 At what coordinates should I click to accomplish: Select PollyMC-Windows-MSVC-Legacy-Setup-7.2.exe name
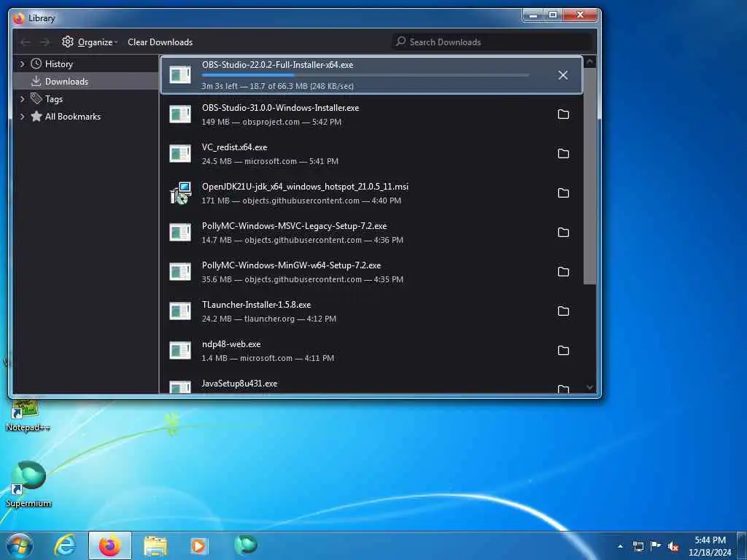click(294, 226)
